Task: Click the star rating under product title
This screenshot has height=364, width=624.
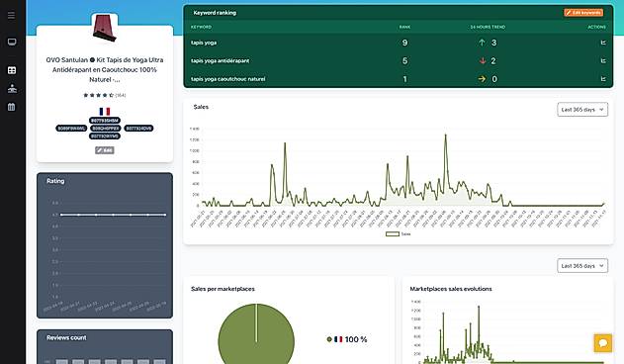Action: [x=98, y=95]
